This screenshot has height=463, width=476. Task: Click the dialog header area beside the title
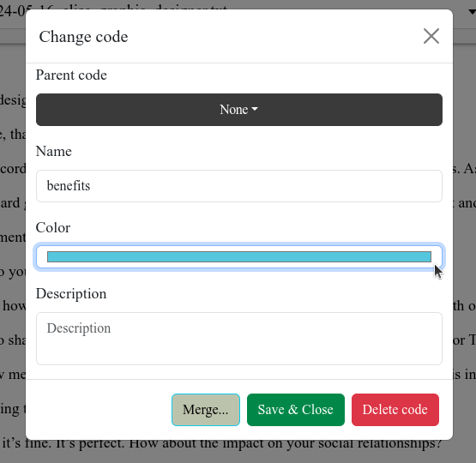[274, 36]
